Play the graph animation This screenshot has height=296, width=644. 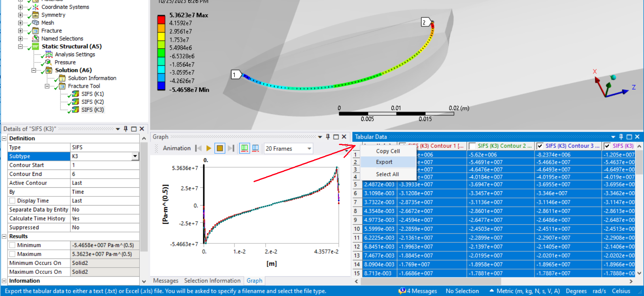[209, 148]
